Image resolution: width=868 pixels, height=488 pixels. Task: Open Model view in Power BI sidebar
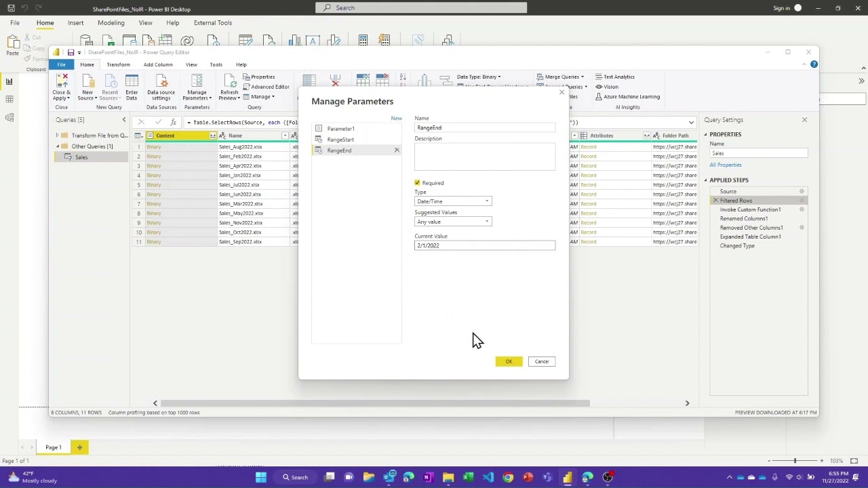click(x=9, y=118)
